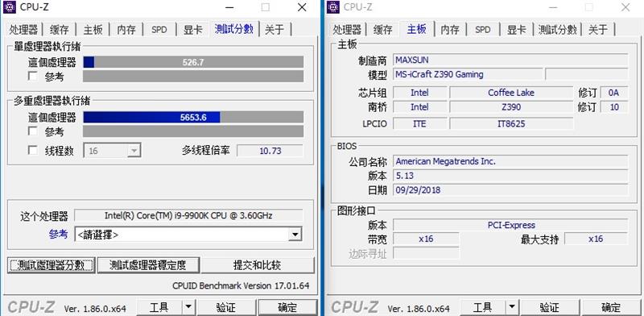Click CPU-Z app icon in left window title

click(10, 7)
